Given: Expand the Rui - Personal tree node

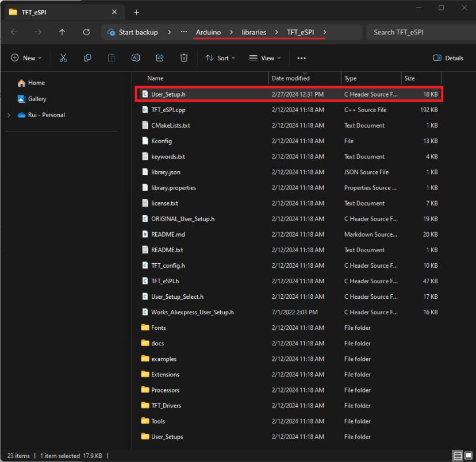Looking at the screenshot, I should point(9,115).
